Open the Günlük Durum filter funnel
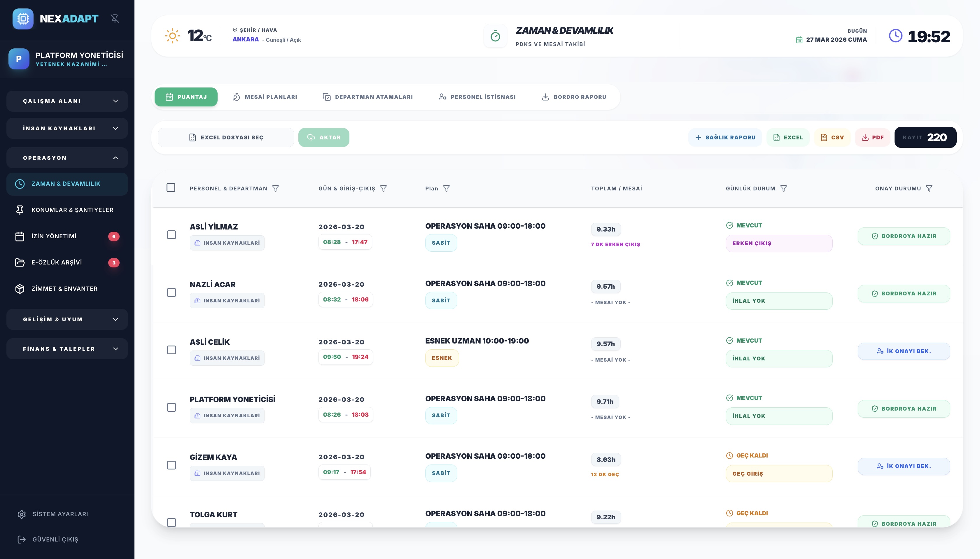The height and width of the screenshot is (559, 980). [x=783, y=188]
